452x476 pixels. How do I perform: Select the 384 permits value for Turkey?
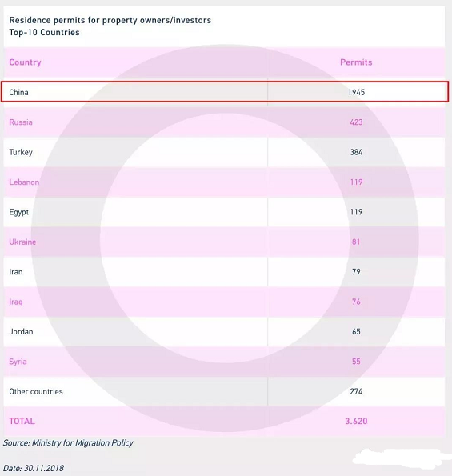tap(356, 152)
